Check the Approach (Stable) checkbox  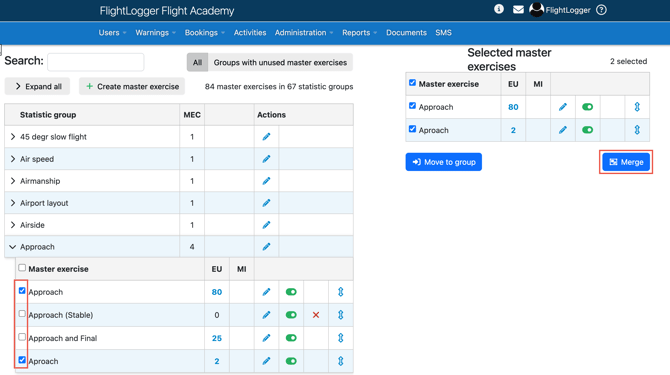(22, 313)
